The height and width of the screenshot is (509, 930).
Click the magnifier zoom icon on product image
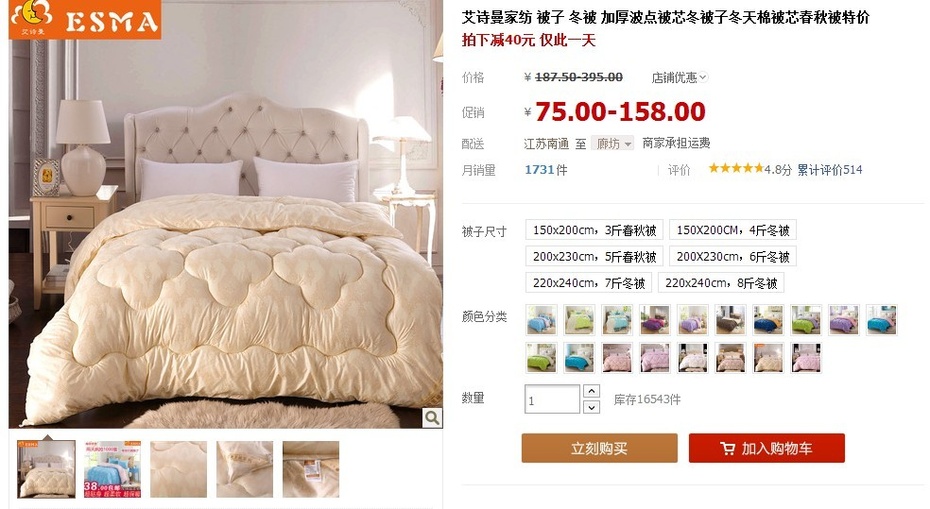(432, 418)
